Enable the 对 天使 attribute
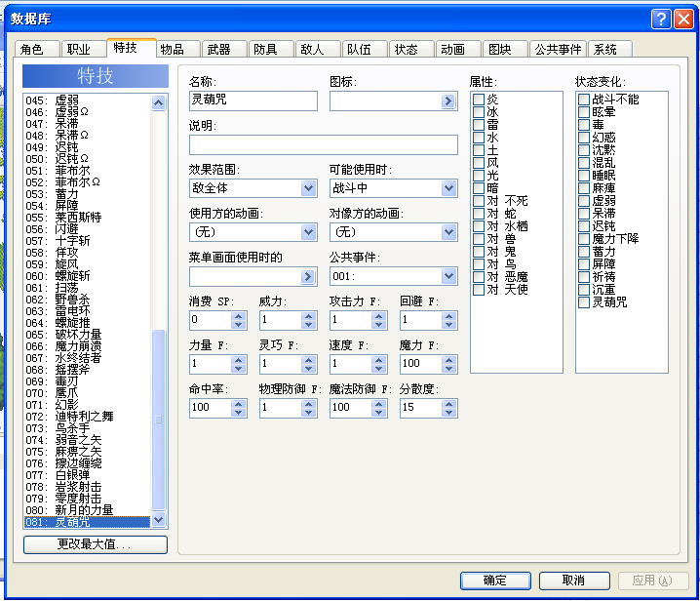This screenshot has height=601, width=700. 479,290
